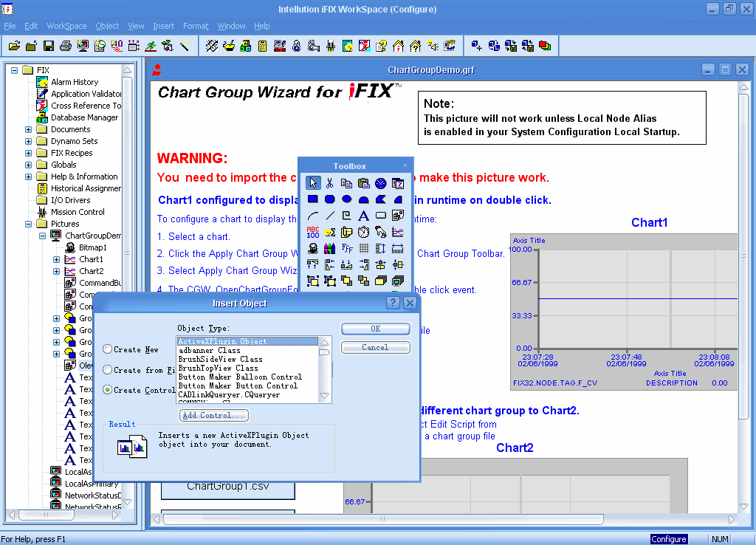This screenshot has height=545, width=756.
Task: Expand the Help & Information folder node
Action: click(x=29, y=176)
